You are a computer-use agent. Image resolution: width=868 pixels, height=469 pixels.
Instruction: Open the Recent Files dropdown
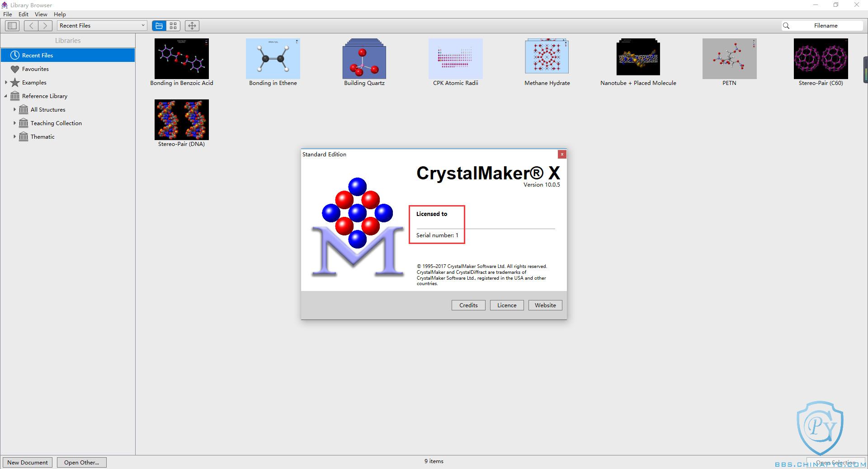pyautogui.click(x=102, y=26)
